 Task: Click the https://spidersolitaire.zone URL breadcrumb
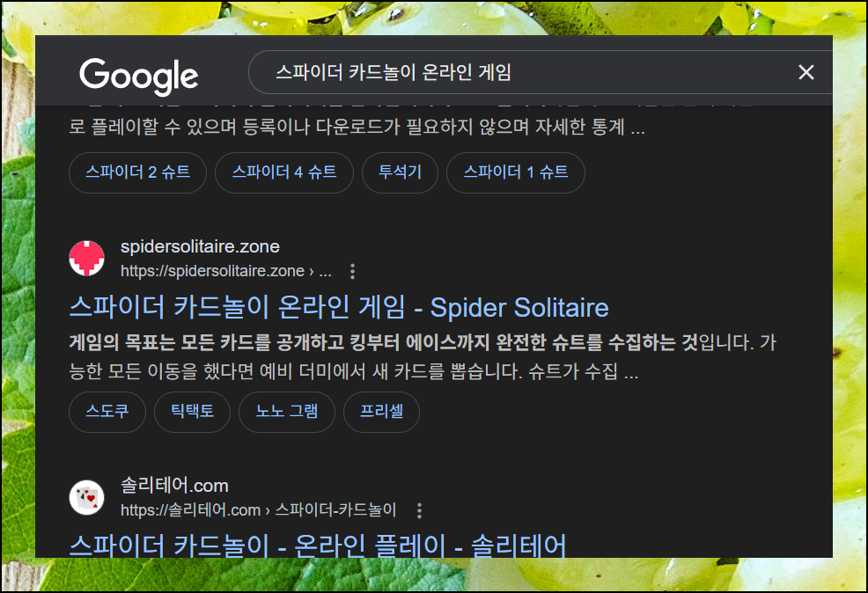coord(226,271)
